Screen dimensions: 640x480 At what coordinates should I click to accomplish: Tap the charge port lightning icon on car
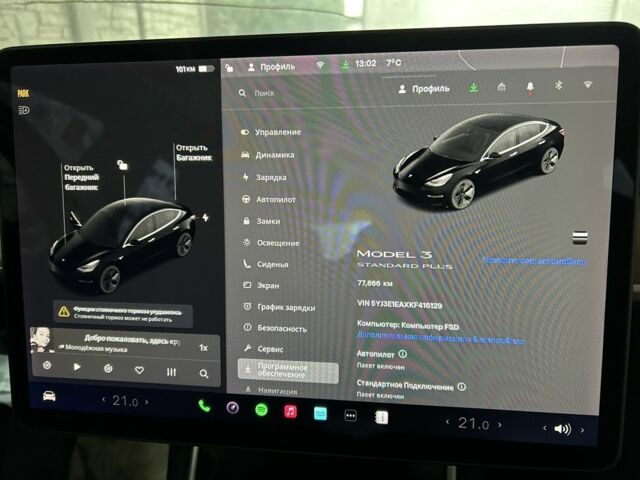tap(206, 217)
